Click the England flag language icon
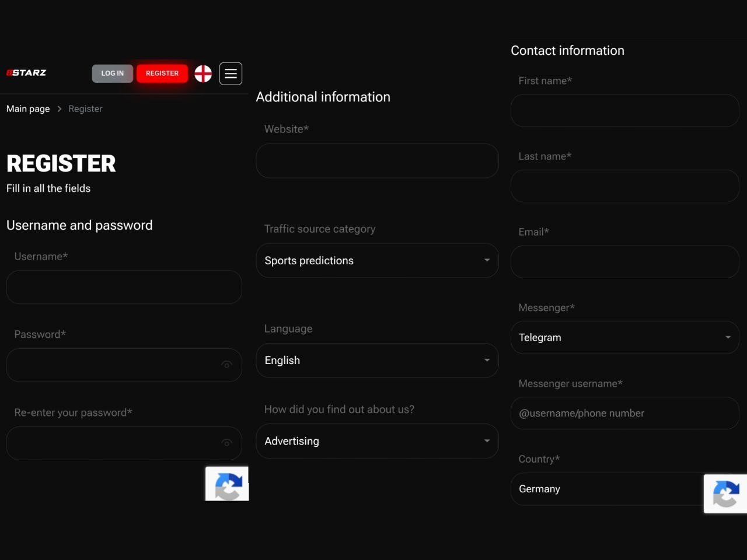This screenshot has height=560, width=747. (203, 73)
